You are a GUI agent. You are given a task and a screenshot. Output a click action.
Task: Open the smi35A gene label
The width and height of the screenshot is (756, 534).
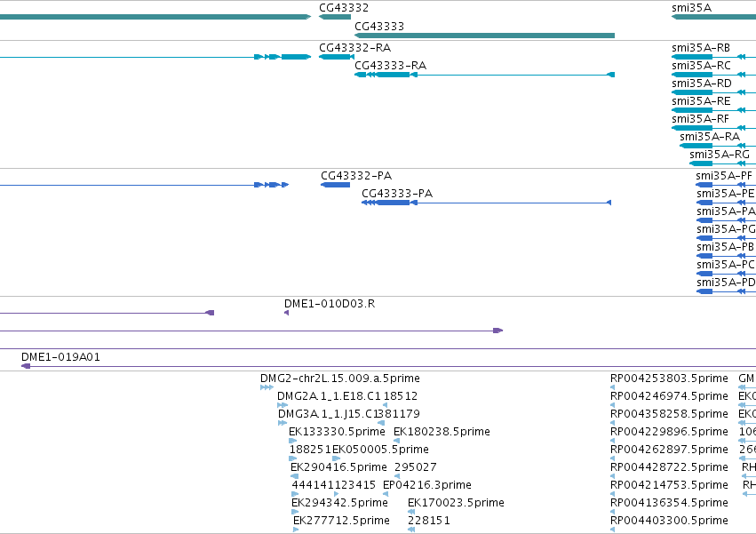[691, 8]
